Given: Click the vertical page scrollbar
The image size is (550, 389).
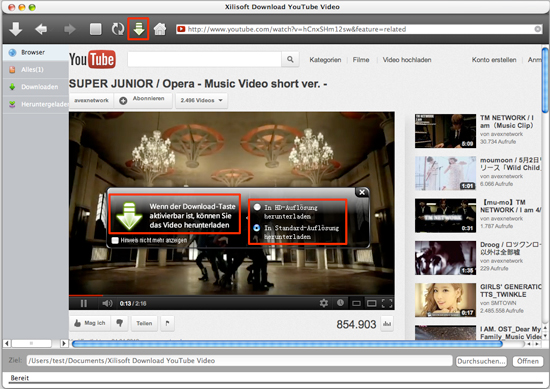Looking at the screenshot, I should (545, 81).
